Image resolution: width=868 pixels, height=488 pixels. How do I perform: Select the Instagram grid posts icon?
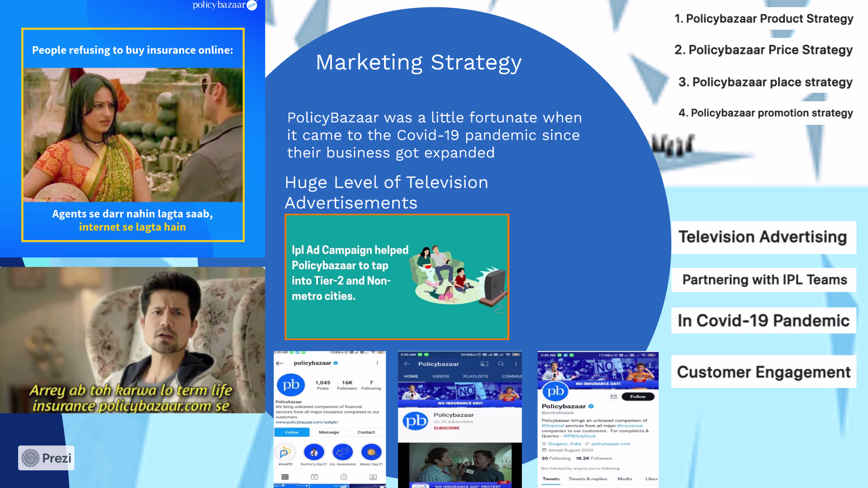coord(285,477)
